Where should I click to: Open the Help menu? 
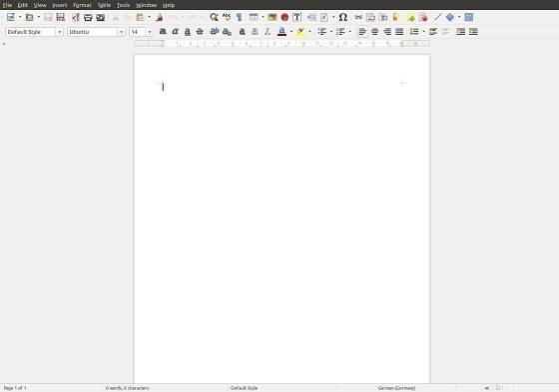point(169,5)
